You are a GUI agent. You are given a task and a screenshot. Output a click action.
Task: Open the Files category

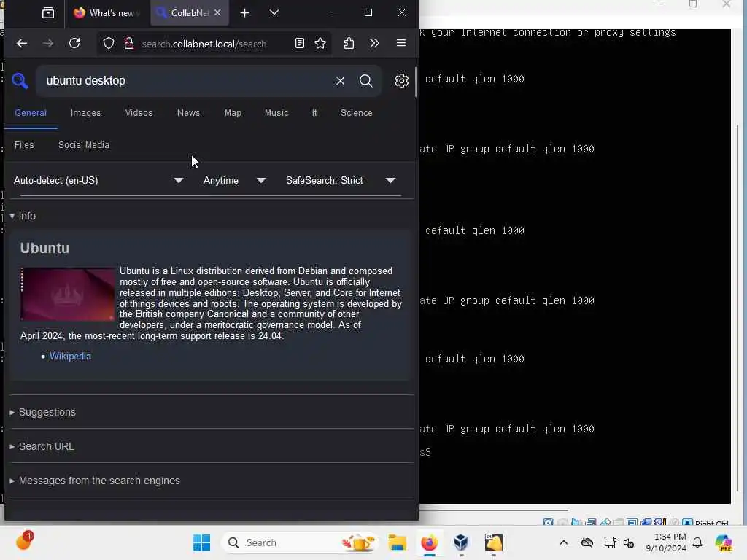(24, 145)
